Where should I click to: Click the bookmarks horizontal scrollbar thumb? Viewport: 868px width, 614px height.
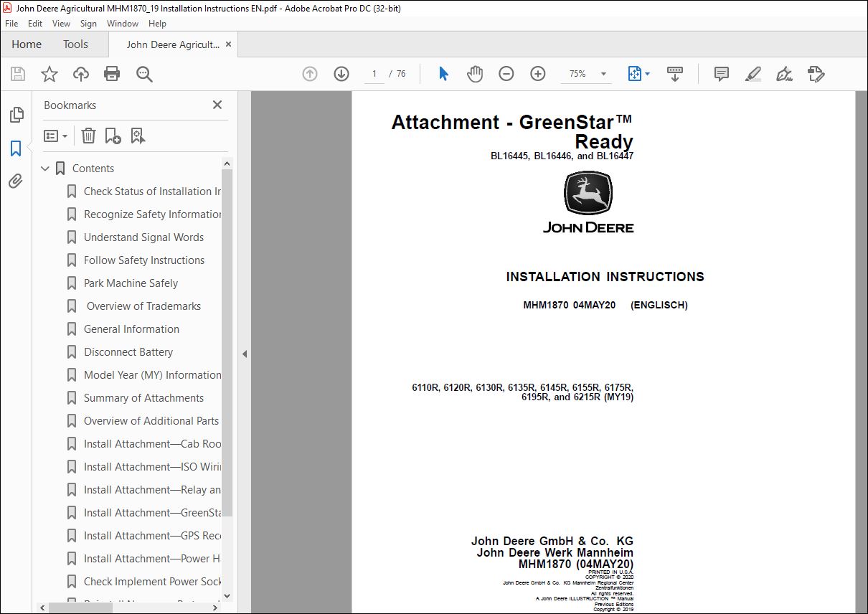[x=80, y=608]
